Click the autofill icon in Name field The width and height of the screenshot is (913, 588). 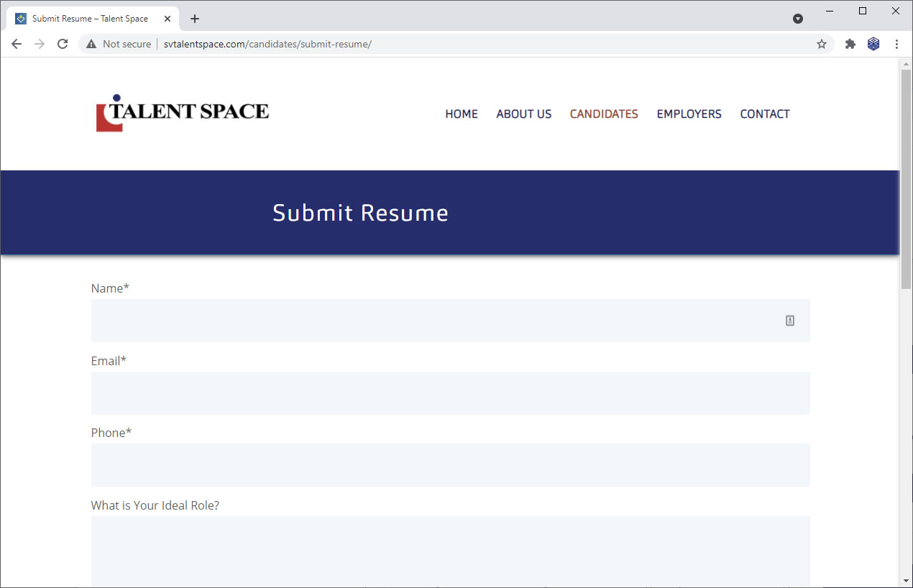pyautogui.click(x=789, y=321)
